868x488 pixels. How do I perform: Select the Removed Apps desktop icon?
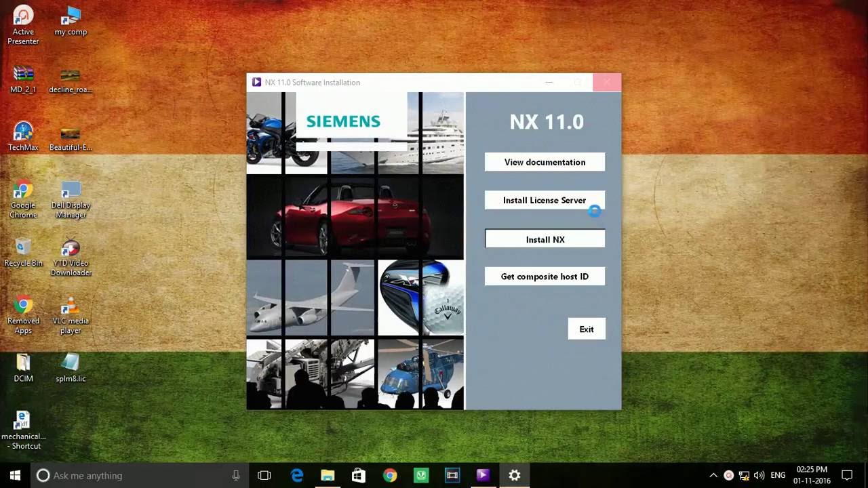23,315
